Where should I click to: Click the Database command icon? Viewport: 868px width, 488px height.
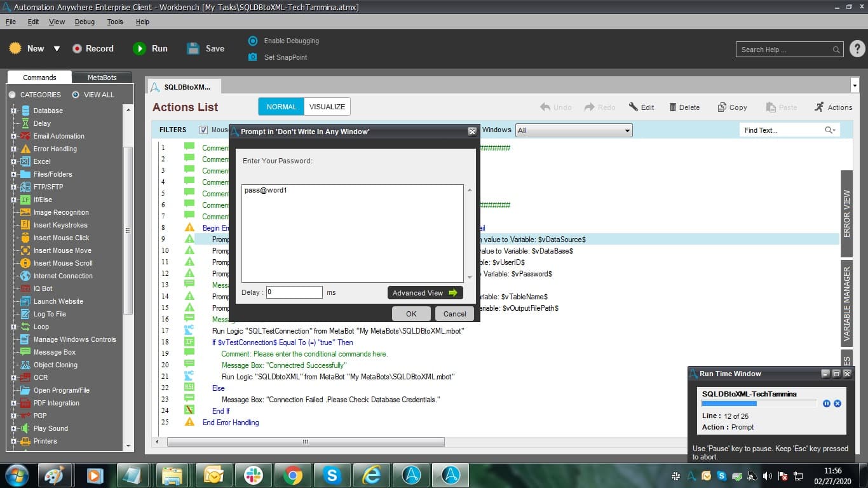pos(25,111)
